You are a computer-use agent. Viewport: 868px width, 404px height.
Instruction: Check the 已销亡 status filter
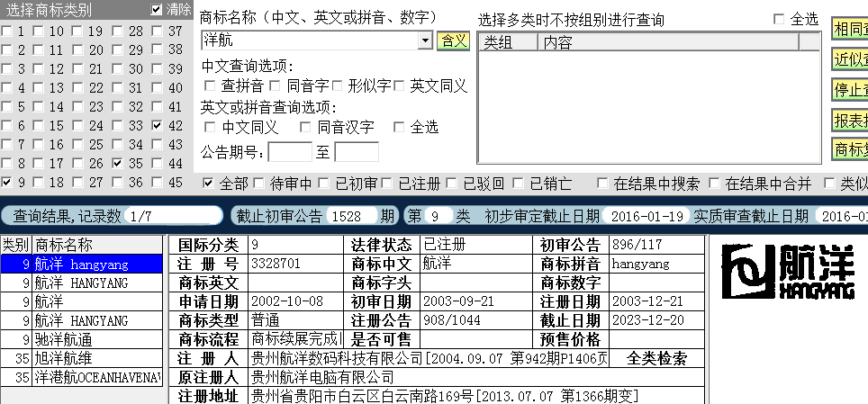[x=518, y=184]
